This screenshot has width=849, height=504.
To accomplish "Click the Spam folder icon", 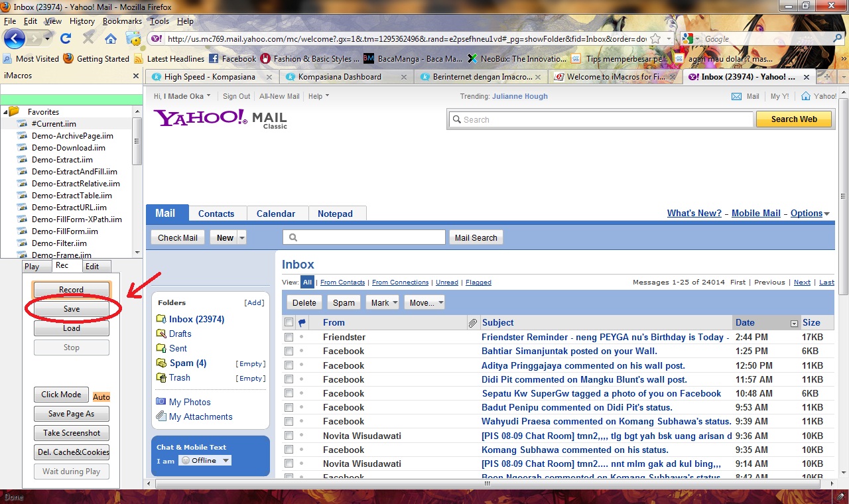I will coord(161,363).
